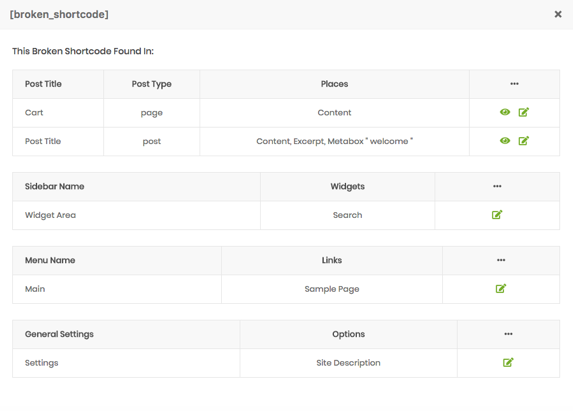Click the Places column header
Viewport: 573px width, 411px height.
coord(334,84)
